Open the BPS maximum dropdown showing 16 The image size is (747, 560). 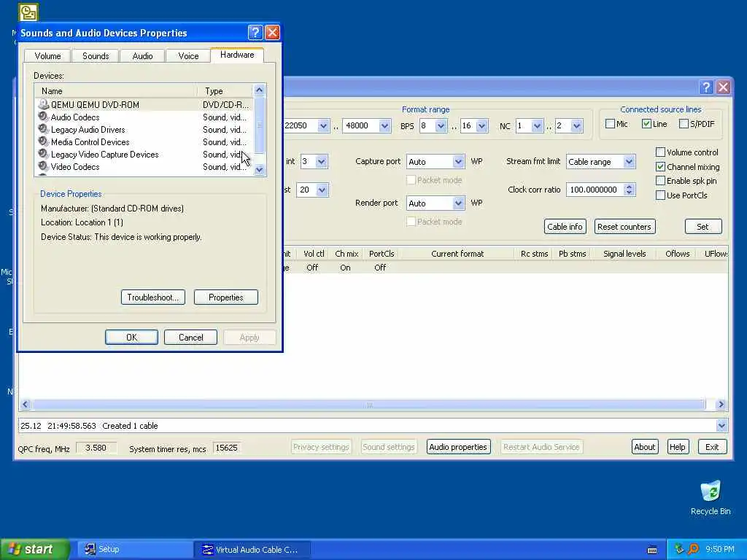coord(481,125)
